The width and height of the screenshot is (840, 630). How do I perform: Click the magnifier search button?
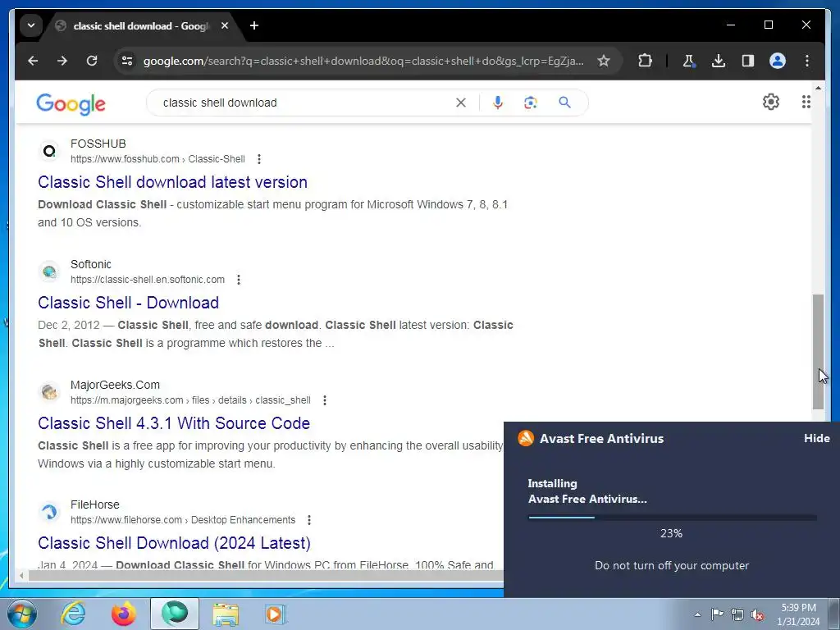[564, 103]
